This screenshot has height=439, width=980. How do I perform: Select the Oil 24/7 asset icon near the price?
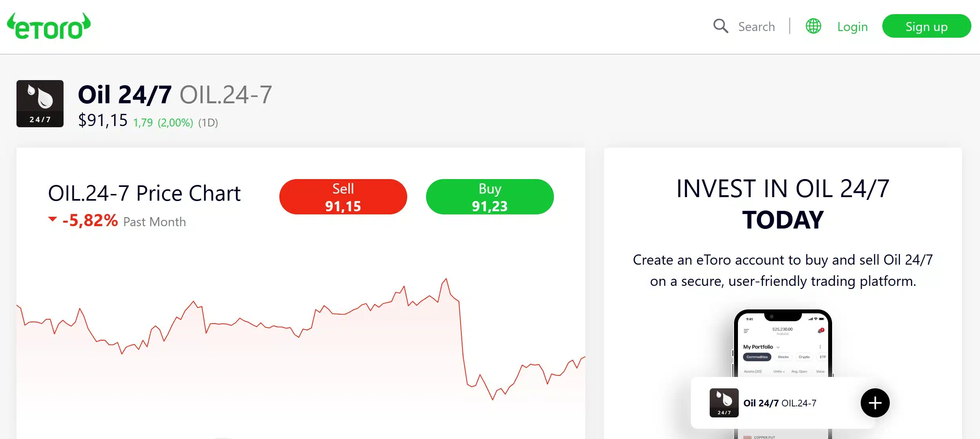(x=40, y=103)
